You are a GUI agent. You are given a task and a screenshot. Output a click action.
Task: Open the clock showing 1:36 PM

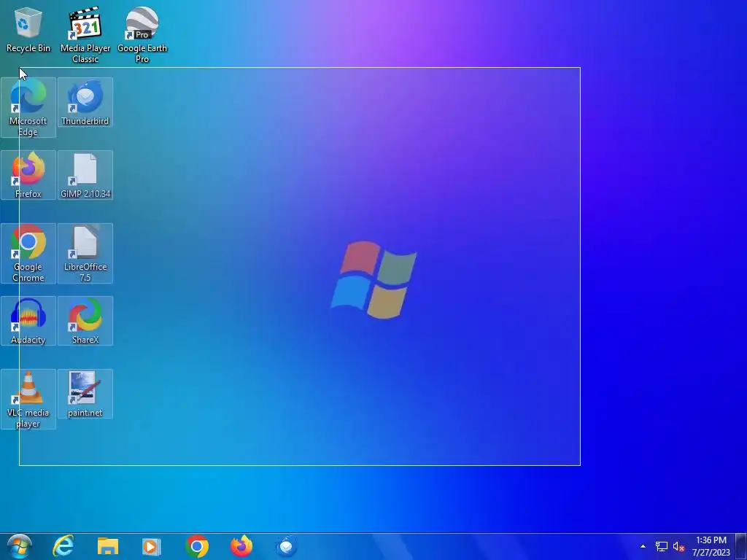[x=711, y=546]
